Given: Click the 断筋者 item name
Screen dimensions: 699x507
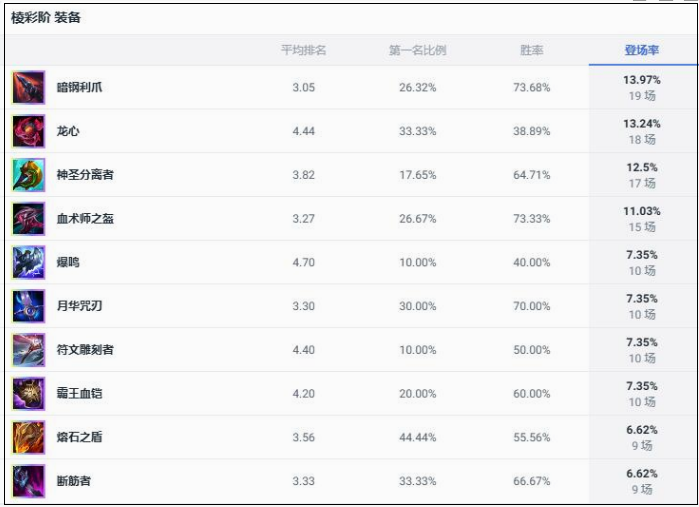Looking at the screenshot, I should pyautogui.click(x=74, y=481).
